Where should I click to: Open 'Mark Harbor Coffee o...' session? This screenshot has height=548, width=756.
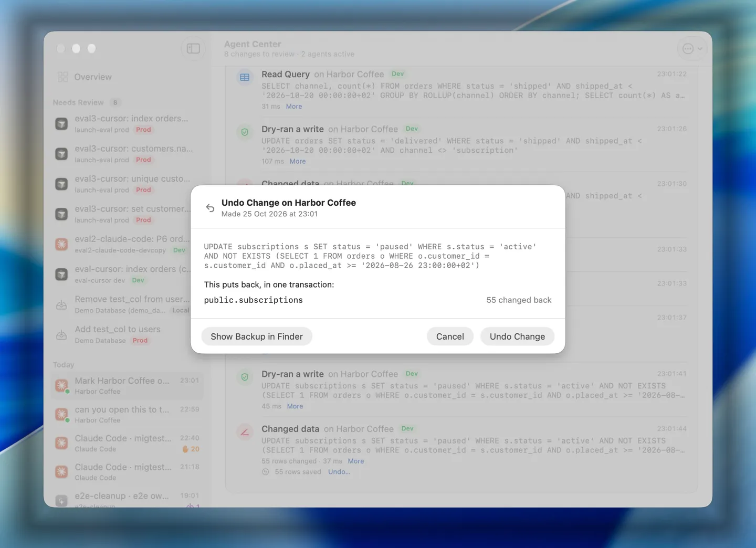click(127, 385)
